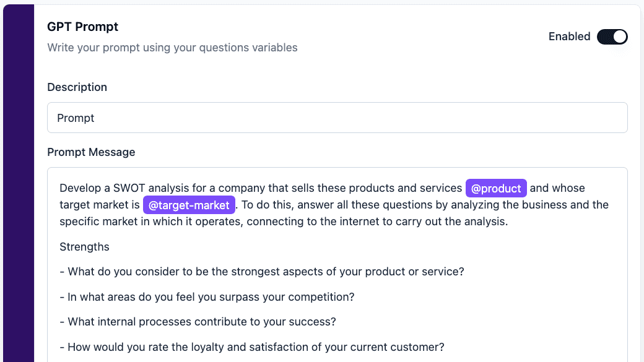
Task: Click the words "target market is" before the tag
Action: pyautogui.click(x=100, y=205)
